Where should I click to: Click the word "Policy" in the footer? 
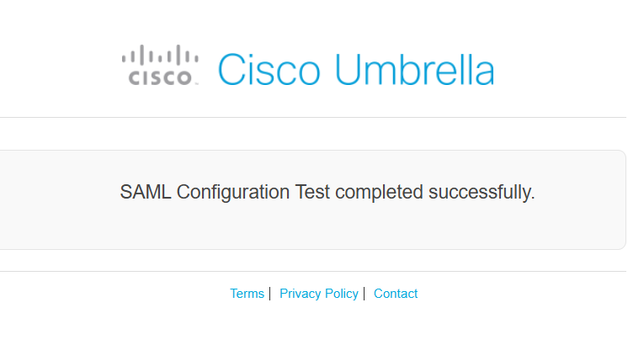[342, 294]
